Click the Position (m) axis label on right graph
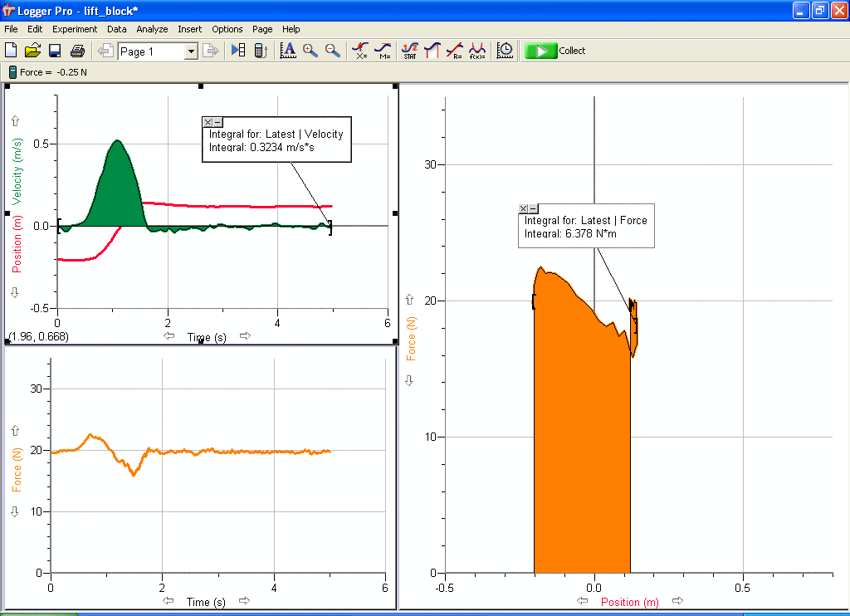The height and width of the screenshot is (616, 850). click(x=629, y=602)
